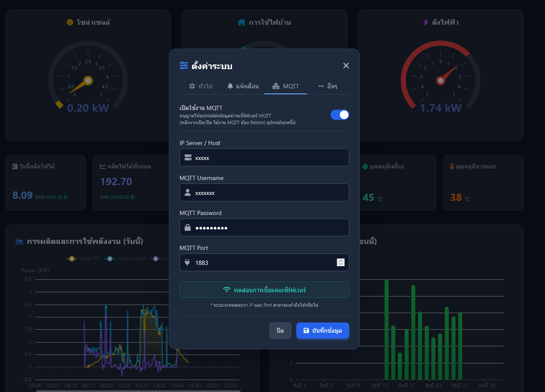The image size is (545, 392).
Task: Click the MQTT Port number field
Action: pos(264,262)
